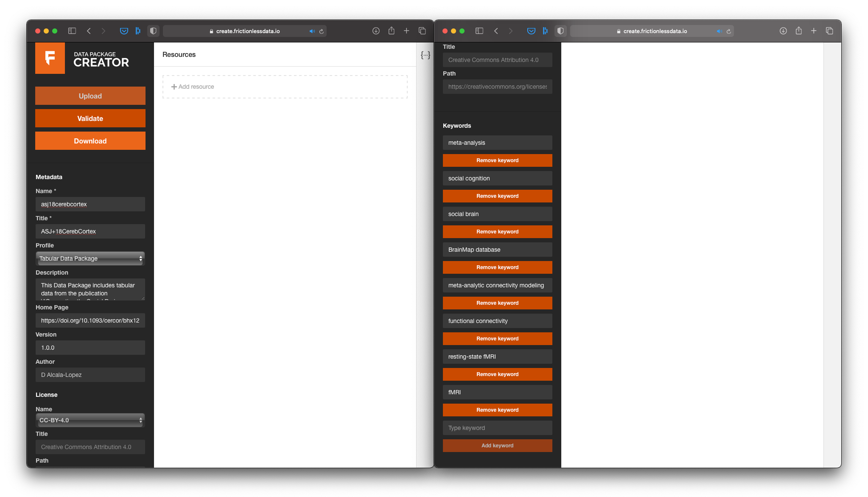Click the Type keyword input field
The image size is (868, 497).
coord(497,427)
